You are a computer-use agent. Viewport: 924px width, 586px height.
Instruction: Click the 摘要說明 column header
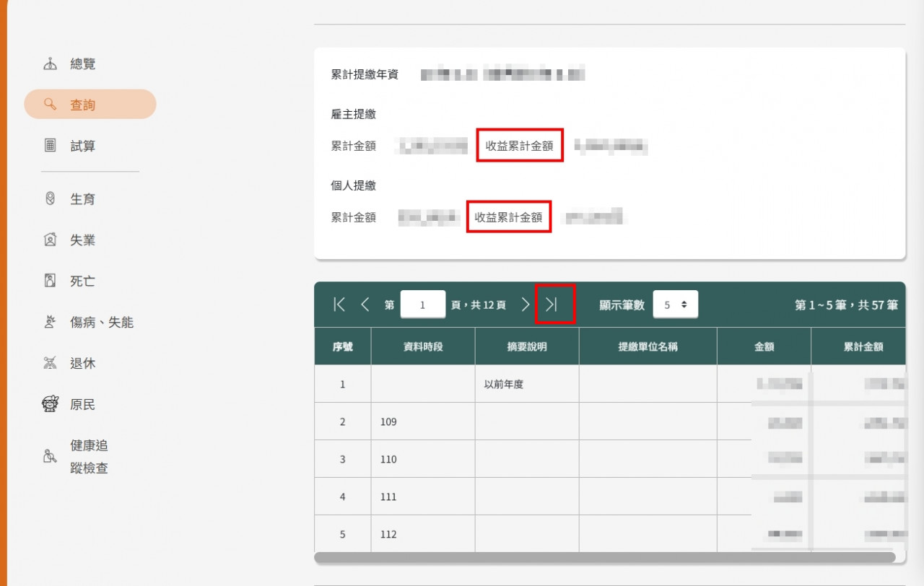(526, 346)
